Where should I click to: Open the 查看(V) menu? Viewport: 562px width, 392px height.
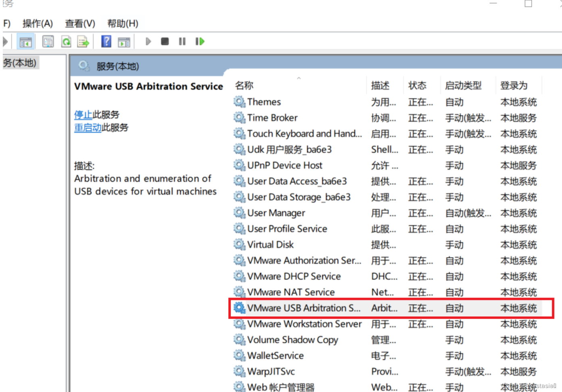tap(80, 23)
